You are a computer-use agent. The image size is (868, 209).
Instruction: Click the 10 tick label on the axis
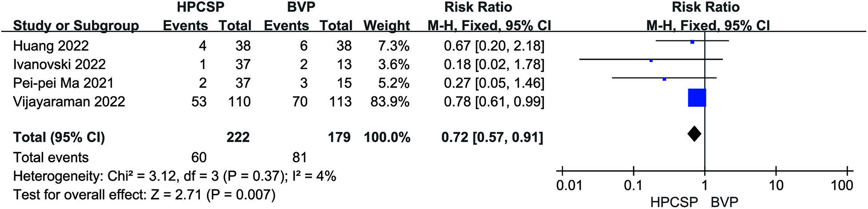point(776,185)
